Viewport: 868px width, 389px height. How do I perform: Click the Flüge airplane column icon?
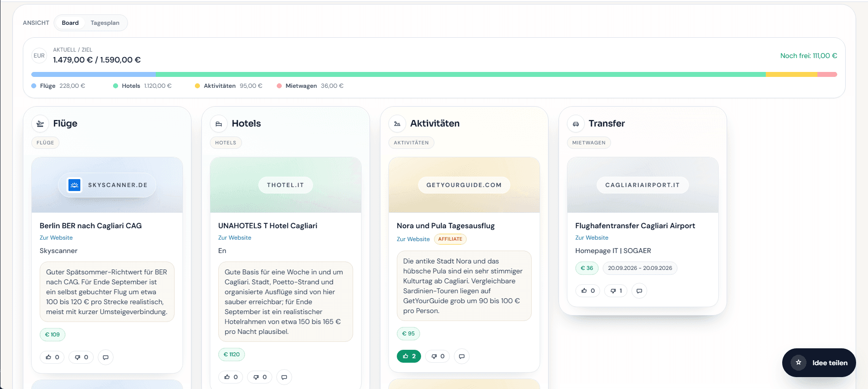(x=40, y=124)
